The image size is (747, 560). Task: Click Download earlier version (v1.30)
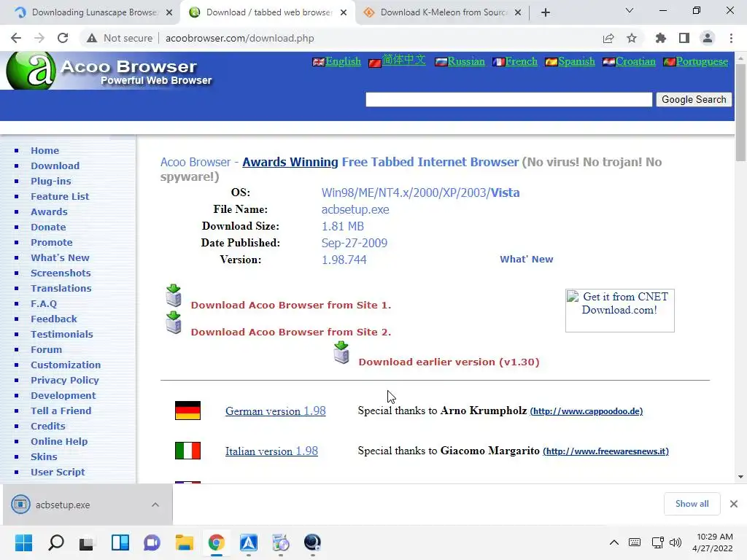click(449, 362)
